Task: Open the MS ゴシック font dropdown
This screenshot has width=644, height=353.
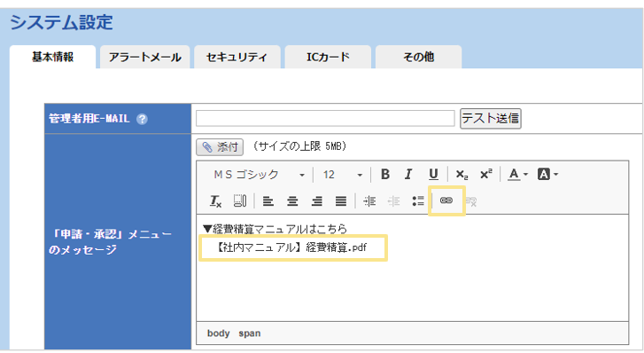Action: (259, 175)
